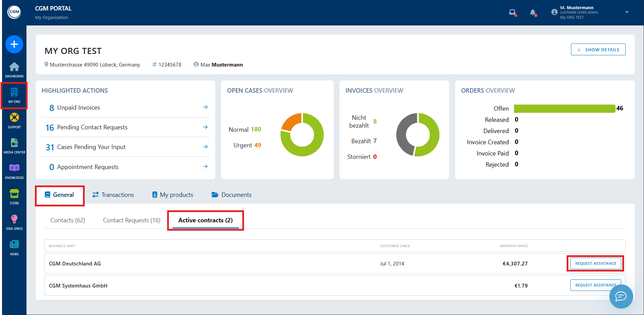Switch to the General tab
This screenshot has width=644, height=315.
(x=59, y=195)
